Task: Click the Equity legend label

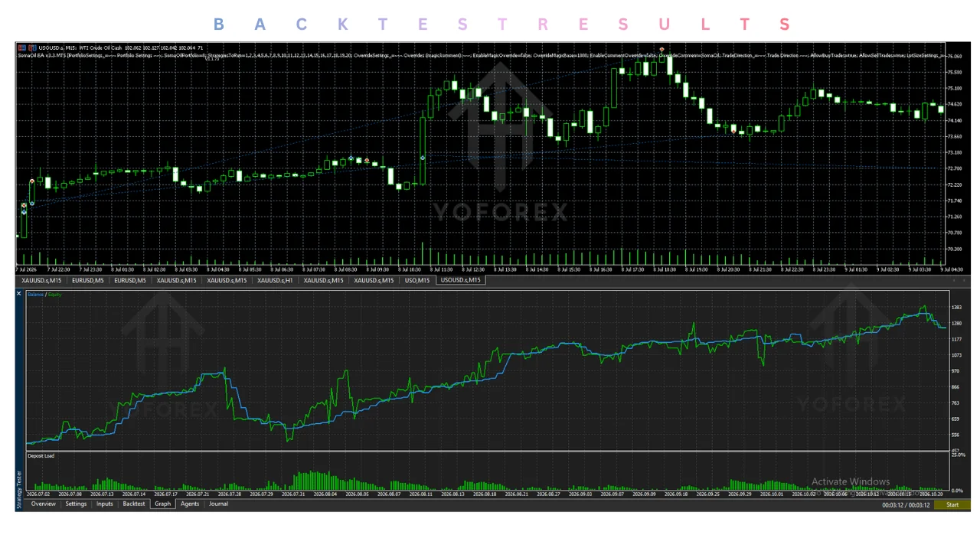Action: click(x=55, y=294)
